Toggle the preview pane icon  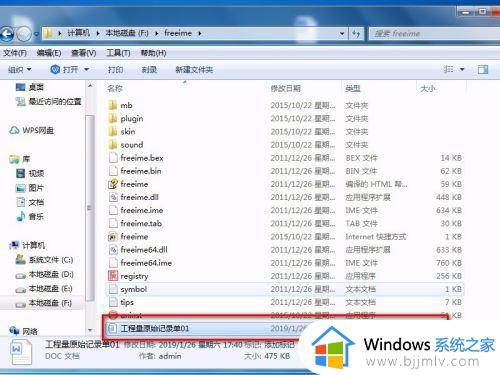pyautogui.click(x=483, y=69)
